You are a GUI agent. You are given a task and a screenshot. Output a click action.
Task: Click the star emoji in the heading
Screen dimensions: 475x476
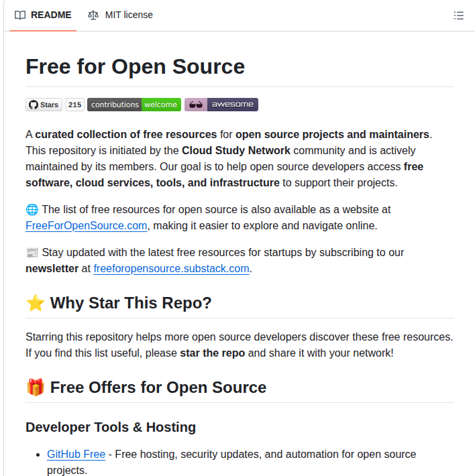[x=36, y=302]
